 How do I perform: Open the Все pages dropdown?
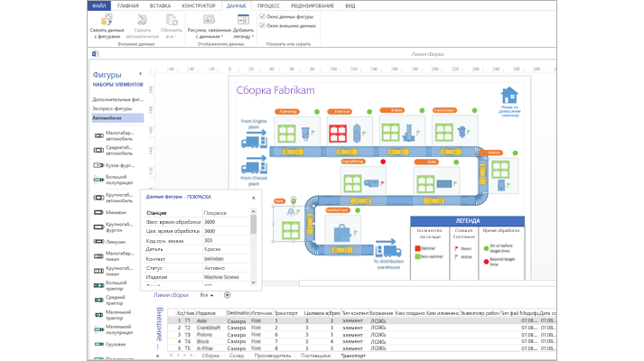pos(207,295)
